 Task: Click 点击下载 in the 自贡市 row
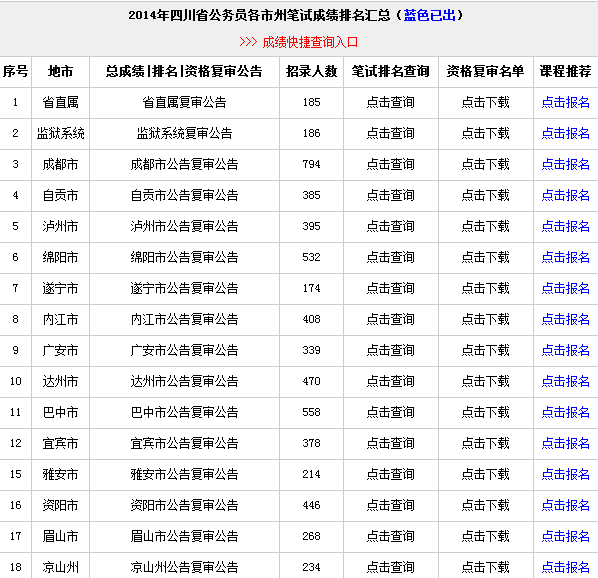tap(485, 195)
